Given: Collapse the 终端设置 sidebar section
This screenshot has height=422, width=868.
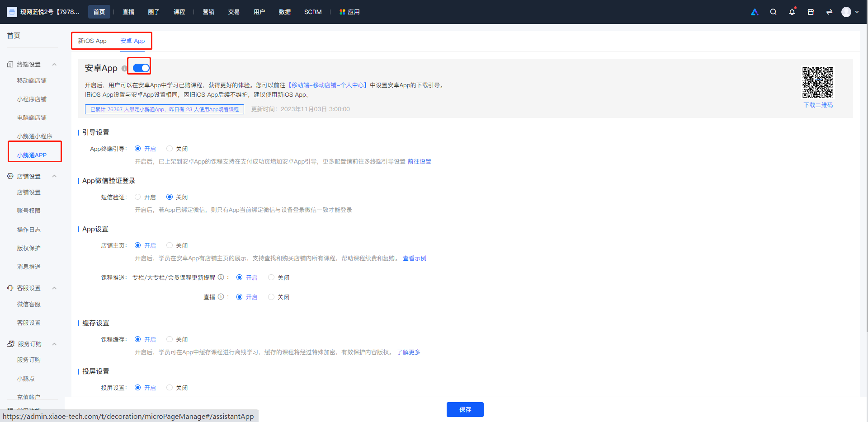Looking at the screenshot, I should (x=54, y=65).
